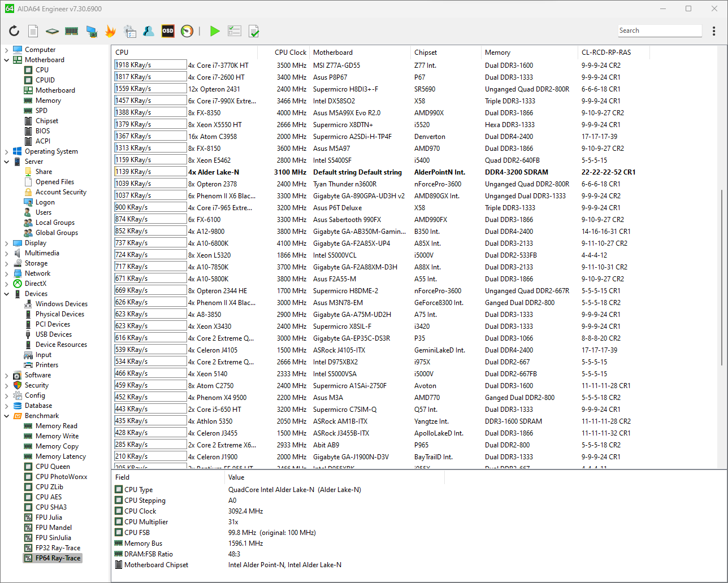The height and width of the screenshot is (583, 728).
Task: Click the memory benchmark RAM icon in toolbar
Action: click(72, 31)
